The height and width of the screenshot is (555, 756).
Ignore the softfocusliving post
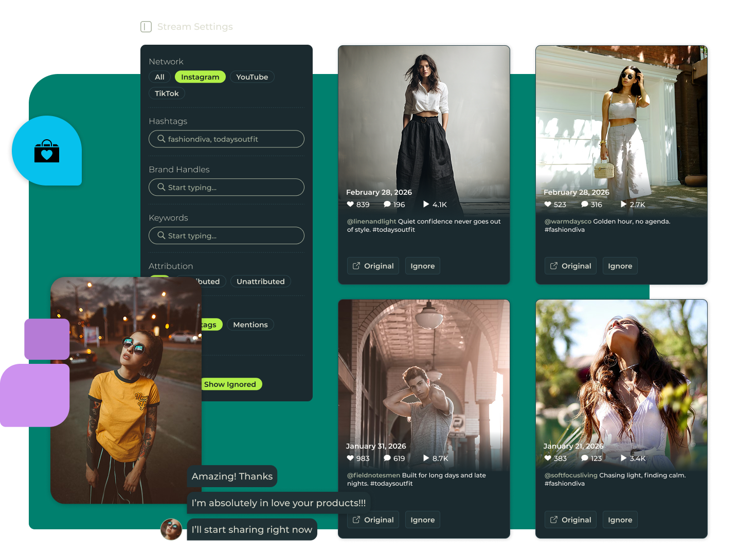(620, 520)
